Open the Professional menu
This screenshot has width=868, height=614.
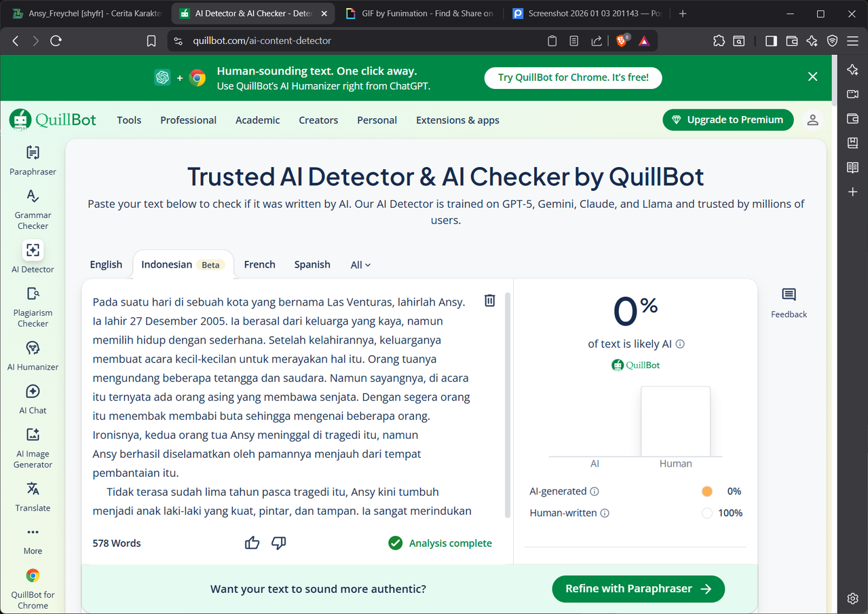pyautogui.click(x=188, y=120)
